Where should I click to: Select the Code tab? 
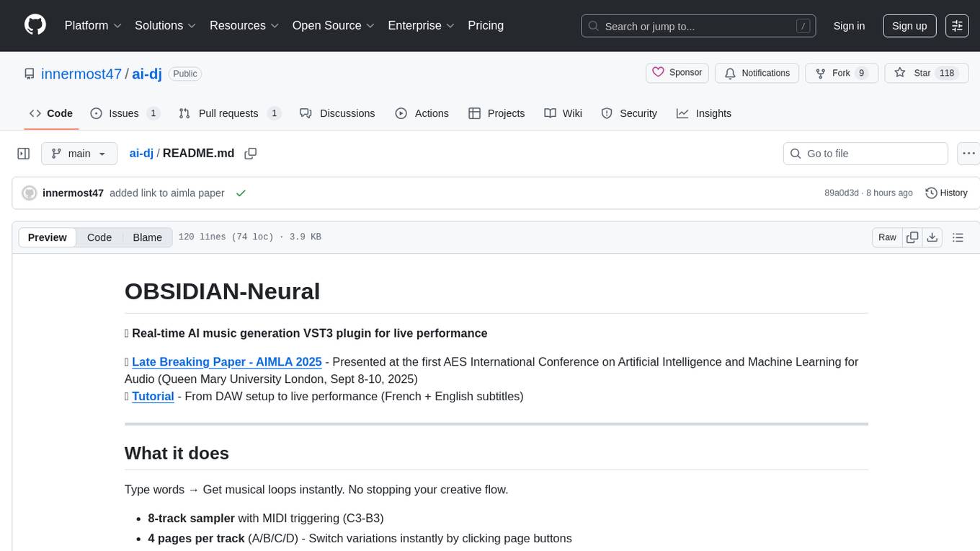51,113
